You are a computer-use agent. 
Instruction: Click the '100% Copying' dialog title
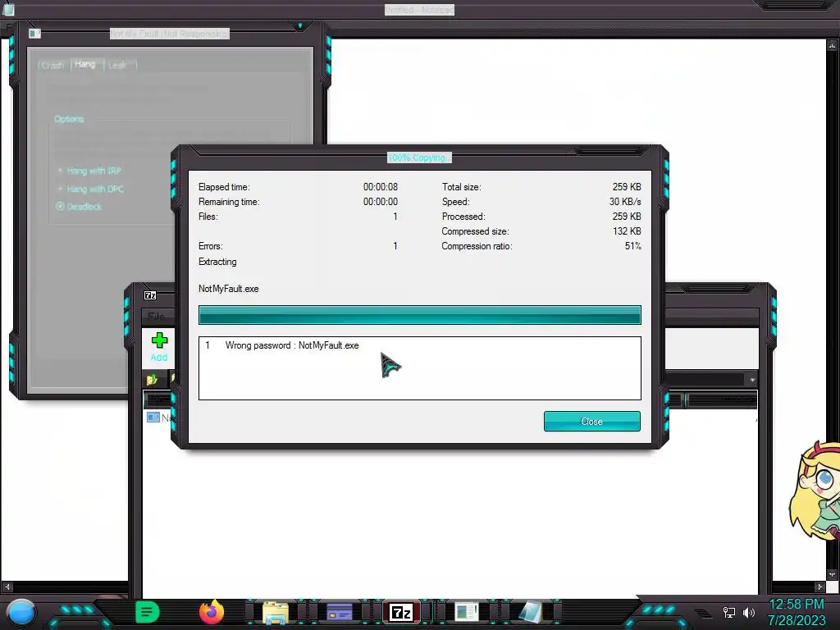pyautogui.click(x=419, y=157)
